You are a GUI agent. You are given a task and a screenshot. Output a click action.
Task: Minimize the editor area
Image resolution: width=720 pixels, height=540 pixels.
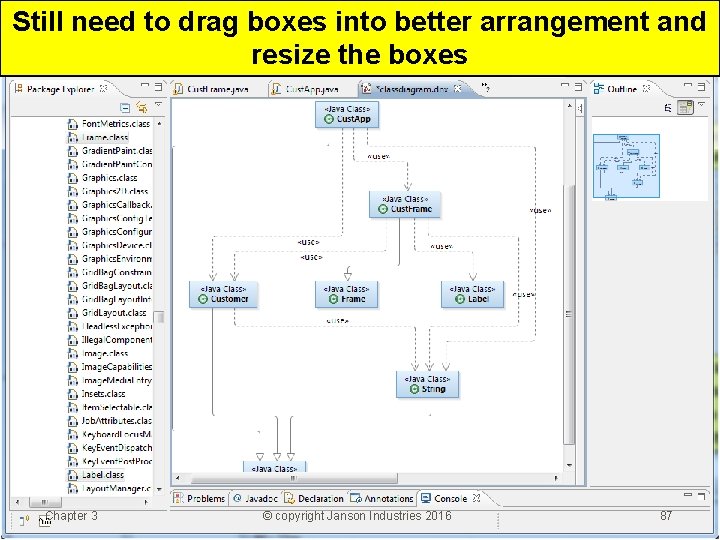pyautogui.click(x=565, y=85)
